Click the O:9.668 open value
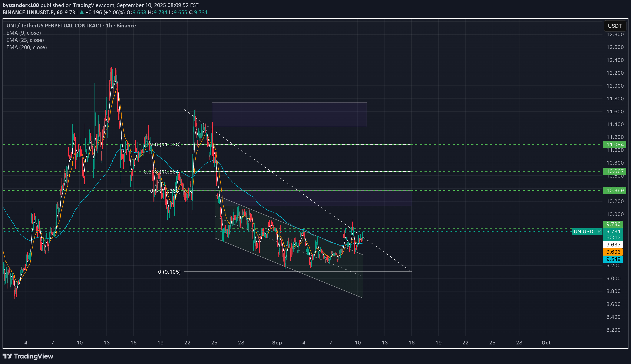Viewport: 631px width, 364px height. click(x=136, y=12)
